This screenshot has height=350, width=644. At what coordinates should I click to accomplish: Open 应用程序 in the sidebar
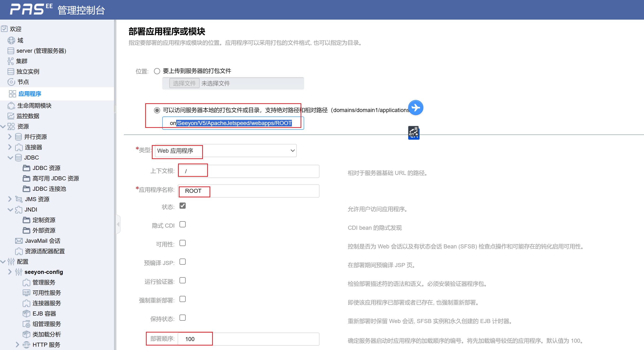[30, 94]
